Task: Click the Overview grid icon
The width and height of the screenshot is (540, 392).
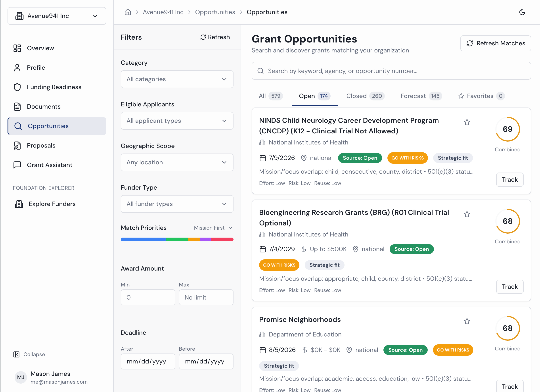Action: 17,48
